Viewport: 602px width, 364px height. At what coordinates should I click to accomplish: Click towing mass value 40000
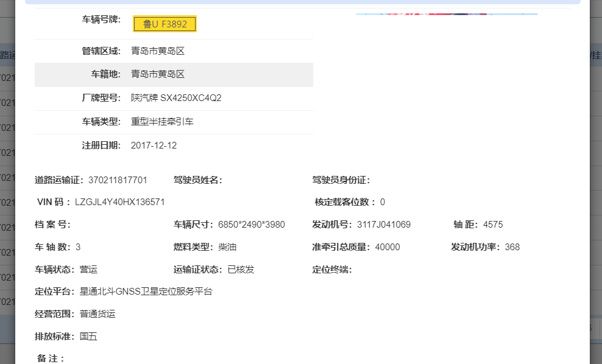[388, 247]
